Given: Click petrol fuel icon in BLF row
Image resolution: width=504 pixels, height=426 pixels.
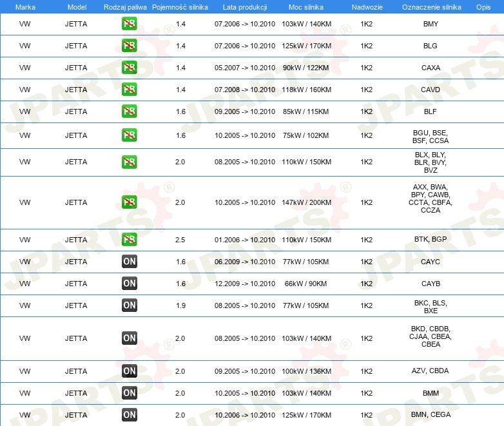Looking at the screenshot, I should (129, 111).
